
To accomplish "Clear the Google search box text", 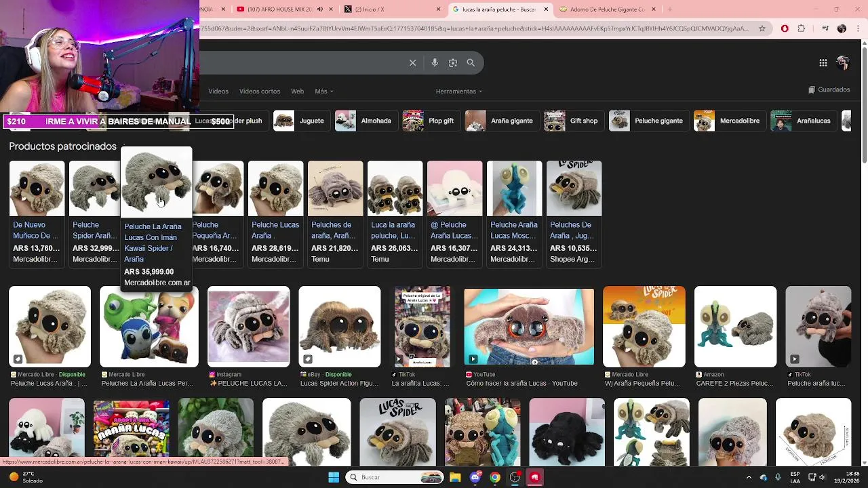I will pyautogui.click(x=412, y=63).
